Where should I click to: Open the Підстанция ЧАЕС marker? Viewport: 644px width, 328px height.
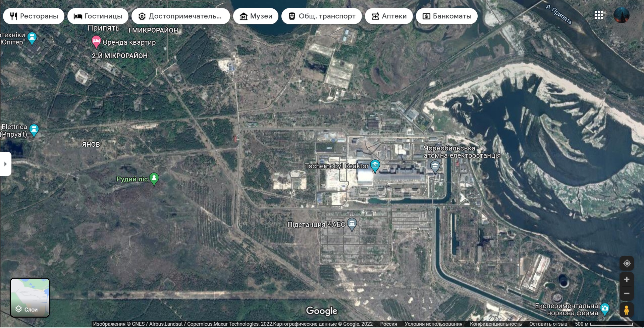click(x=352, y=224)
